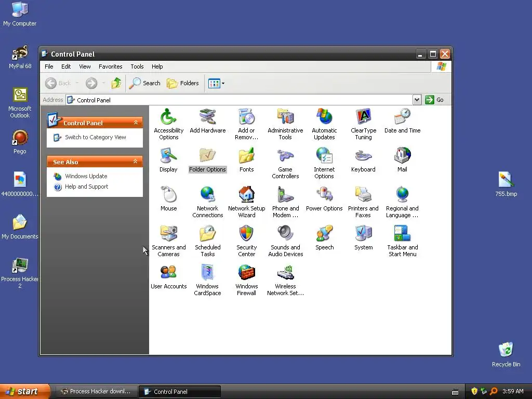Open Phone and Modem options icon
This screenshot has width=532, height=399.
point(285,195)
